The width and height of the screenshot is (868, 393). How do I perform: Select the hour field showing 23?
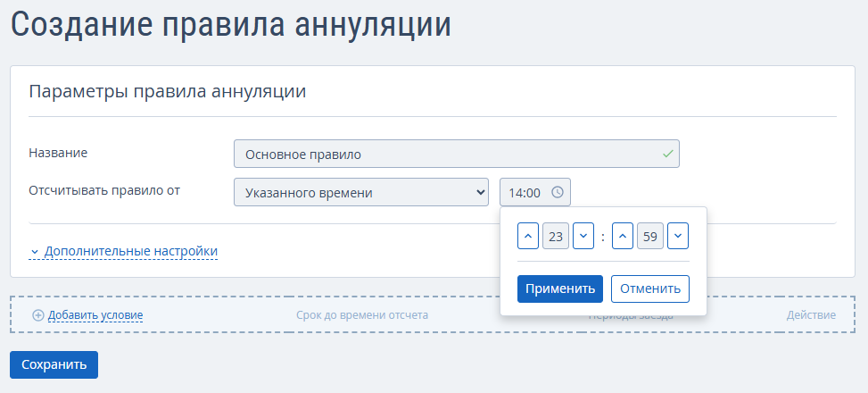(x=556, y=237)
